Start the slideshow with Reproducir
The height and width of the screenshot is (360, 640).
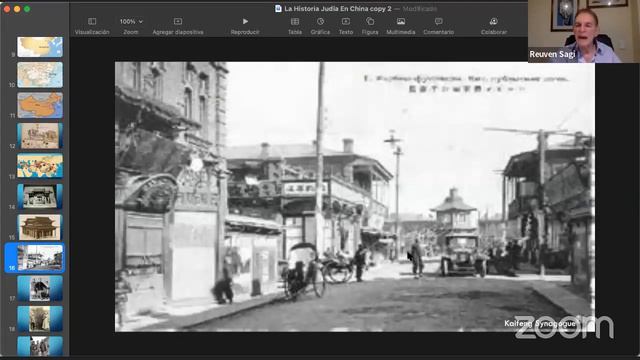point(245,26)
